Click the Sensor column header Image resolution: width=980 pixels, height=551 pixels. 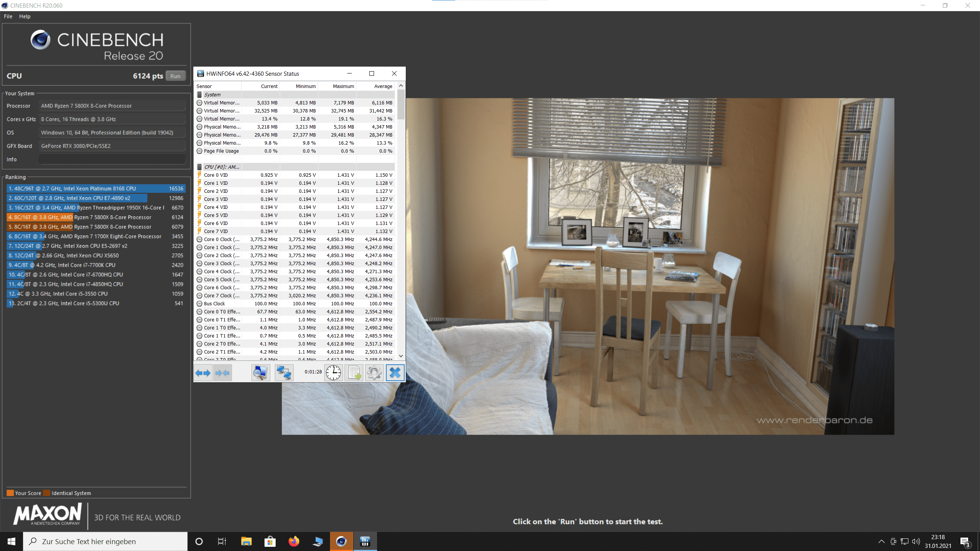tap(218, 86)
